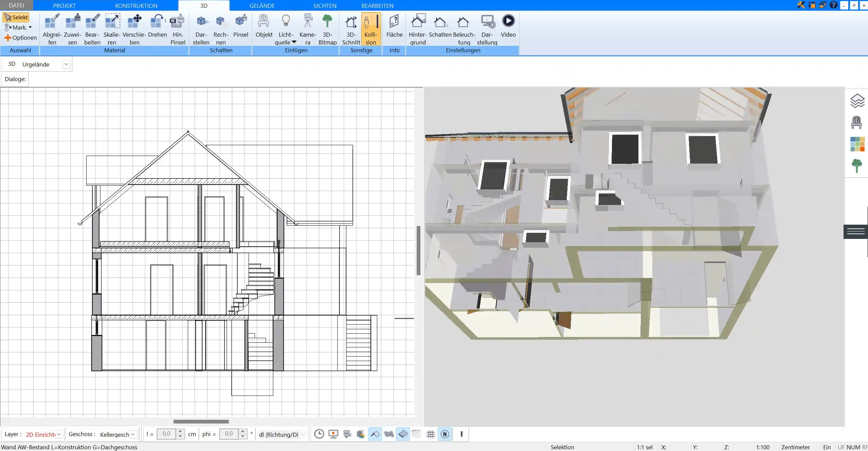The width and height of the screenshot is (868, 451).
Task: Open the 3D-Schnitt tool
Action: (351, 29)
